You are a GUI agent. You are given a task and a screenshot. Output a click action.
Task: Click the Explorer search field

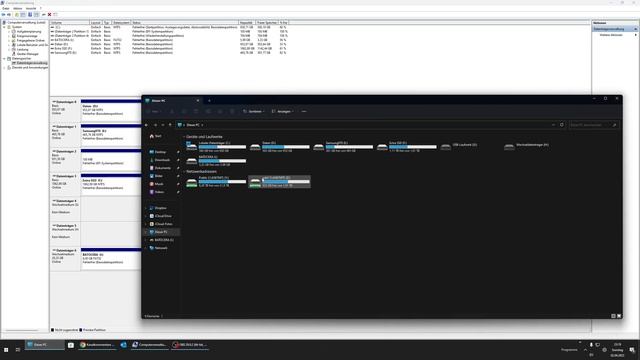pyautogui.click(x=593, y=125)
